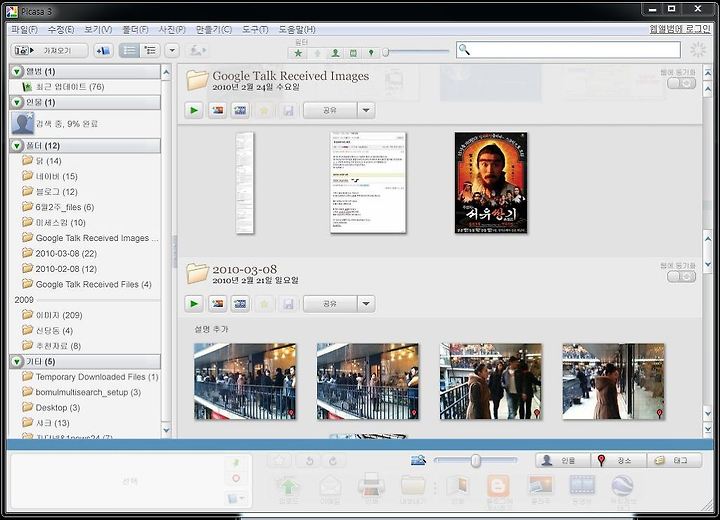Image resolution: width=720 pixels, height=520 pixels.
Task: Click the star icon in 2010-03-08 folder toolbar
Action: coord(264,304)
